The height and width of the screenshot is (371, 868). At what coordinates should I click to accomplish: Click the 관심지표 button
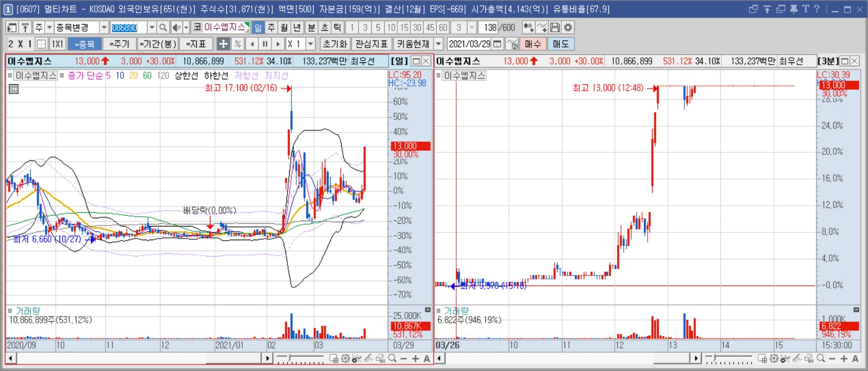pos(372,44)
